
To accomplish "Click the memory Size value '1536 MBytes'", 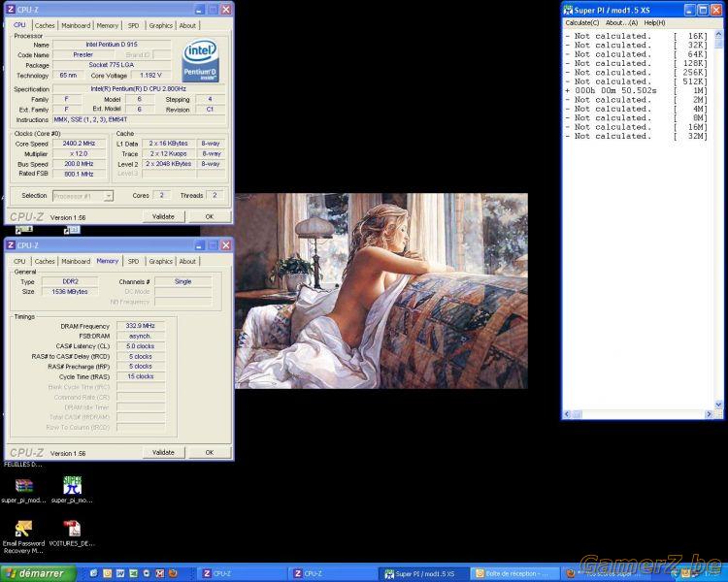I will click(70, 292).
